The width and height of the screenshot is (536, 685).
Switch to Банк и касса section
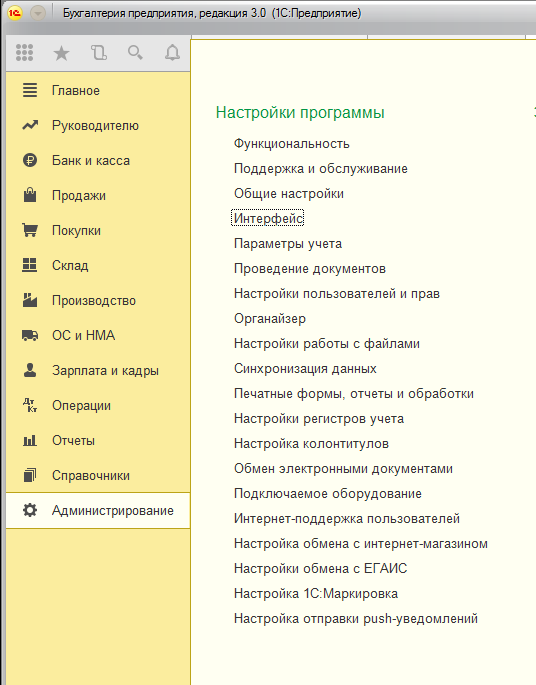(98, 160)
